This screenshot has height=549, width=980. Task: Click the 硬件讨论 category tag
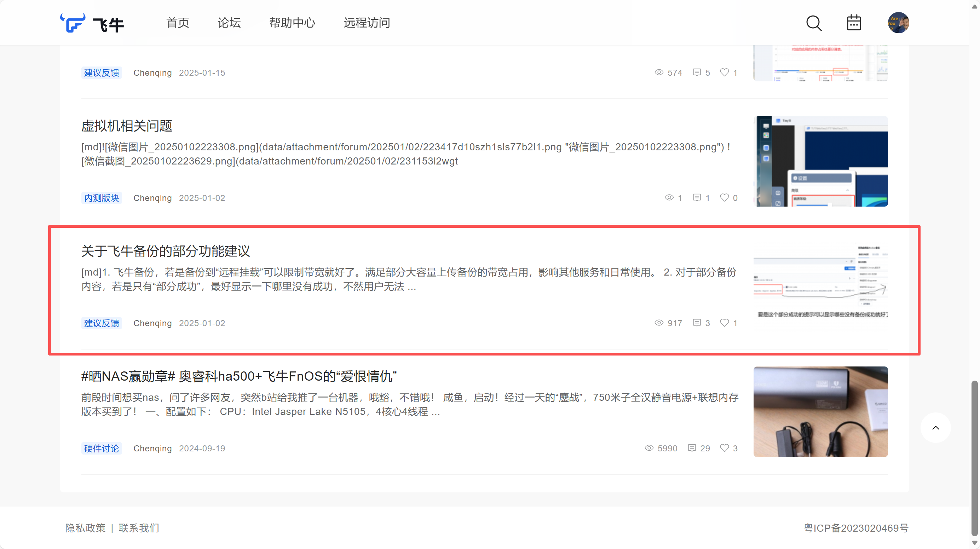(x=101, y=448)
